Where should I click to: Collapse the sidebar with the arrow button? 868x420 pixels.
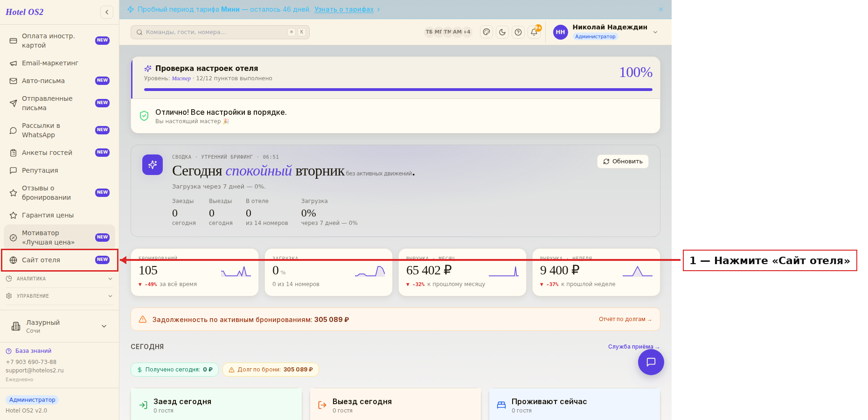pyautogui.click(x=107, y=12)
